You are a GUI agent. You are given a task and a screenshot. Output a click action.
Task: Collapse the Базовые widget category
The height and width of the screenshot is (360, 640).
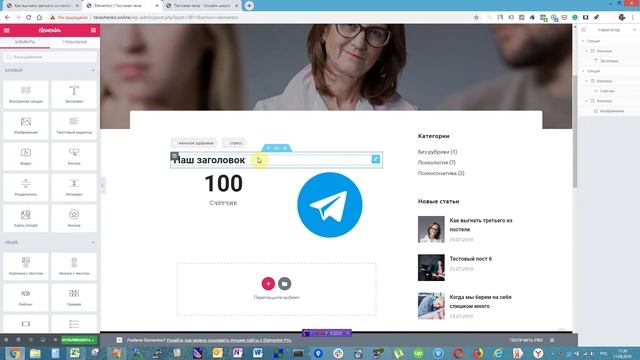93,71
